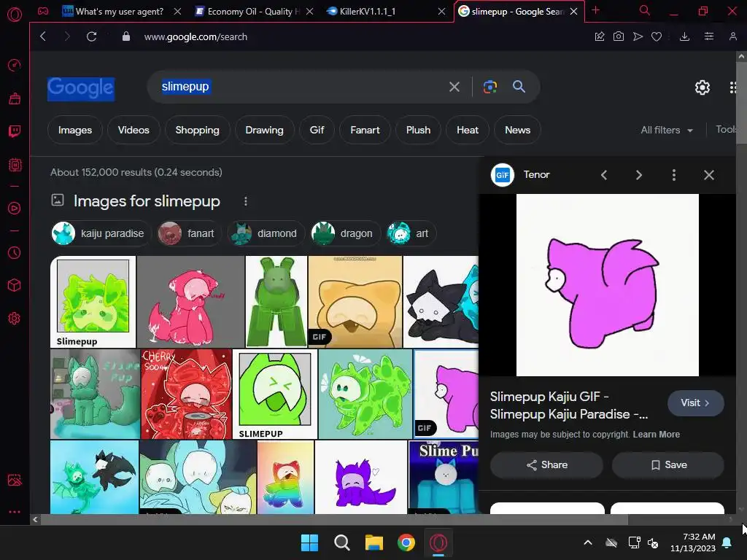Screen dimensions: 747x560
Task: Open GX Cleaner icon in sidebar
Action: click(x=15, y=98)
